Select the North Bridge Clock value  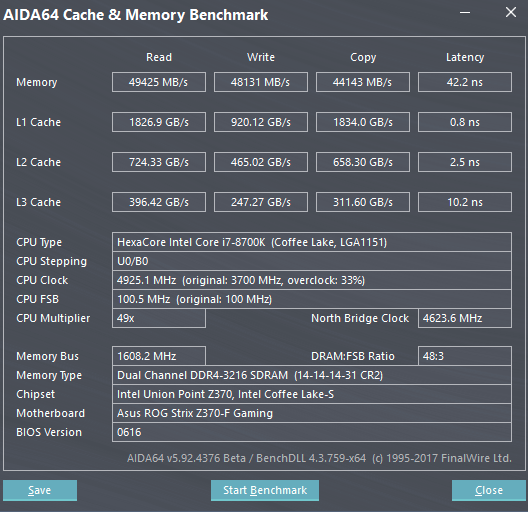point(465,318)
